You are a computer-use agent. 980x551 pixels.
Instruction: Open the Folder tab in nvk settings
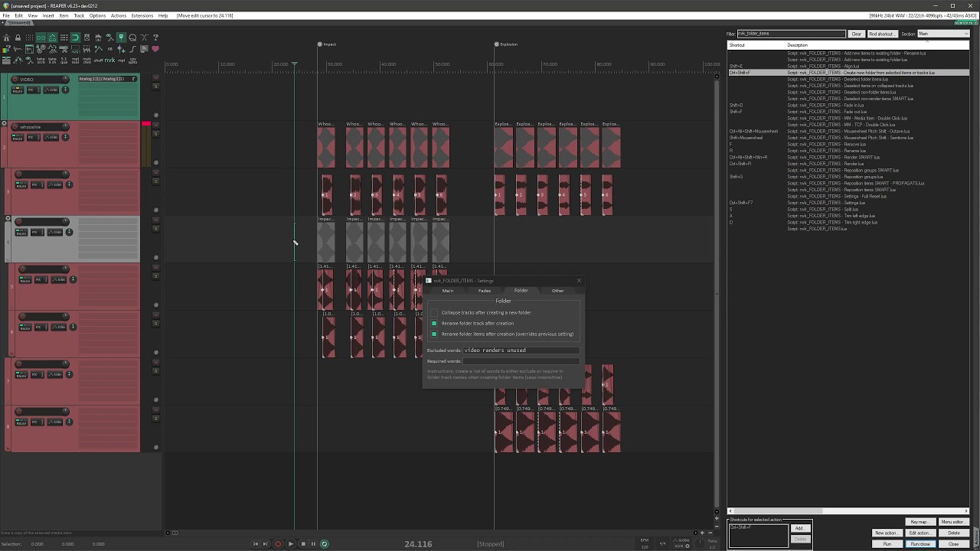tap(521, 291)
